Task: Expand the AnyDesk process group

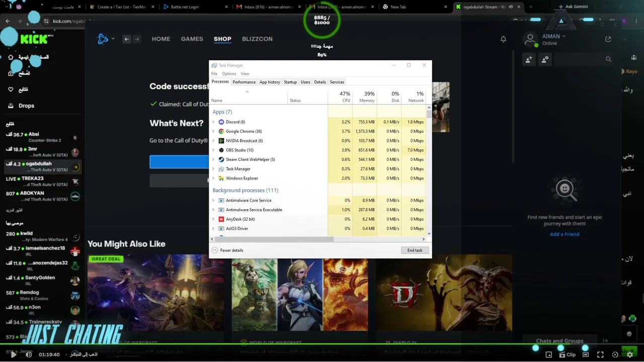Action: pos(213,219)
